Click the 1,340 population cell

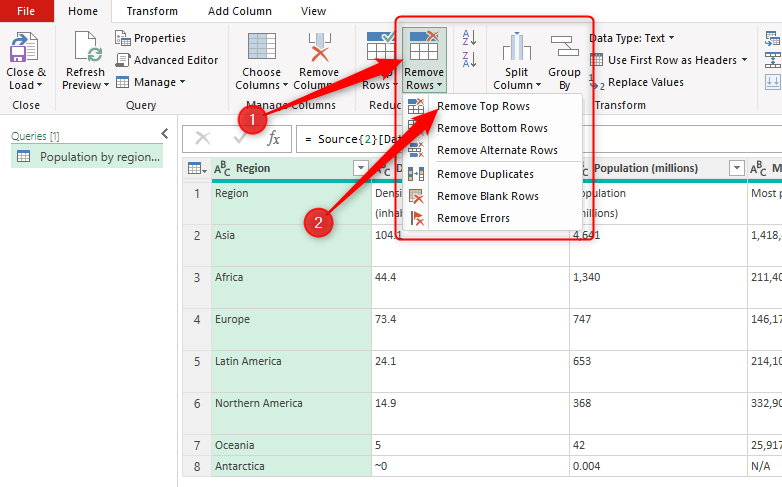[x=658, y=287]
